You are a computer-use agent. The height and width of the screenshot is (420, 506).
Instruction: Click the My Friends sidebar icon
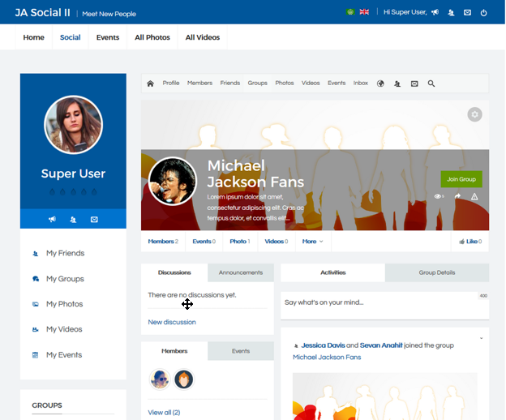[36, 254]
